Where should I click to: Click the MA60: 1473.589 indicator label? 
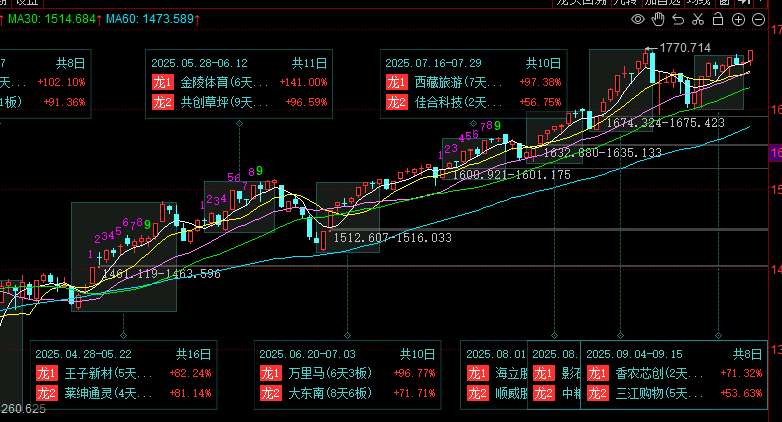pyautogui.click(x=150, y=19)
